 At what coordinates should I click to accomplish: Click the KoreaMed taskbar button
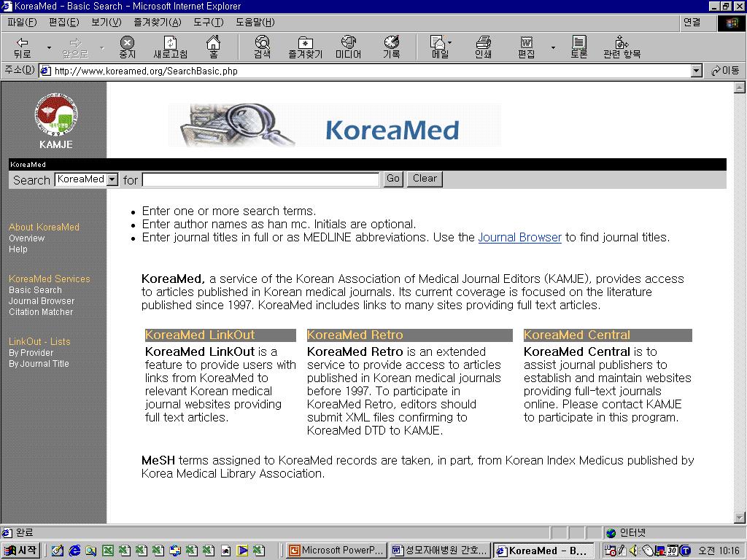543,551
